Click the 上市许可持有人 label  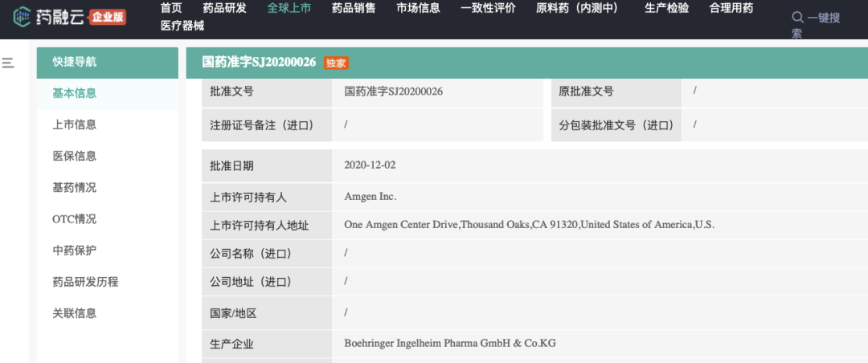[x=248, y=197]
